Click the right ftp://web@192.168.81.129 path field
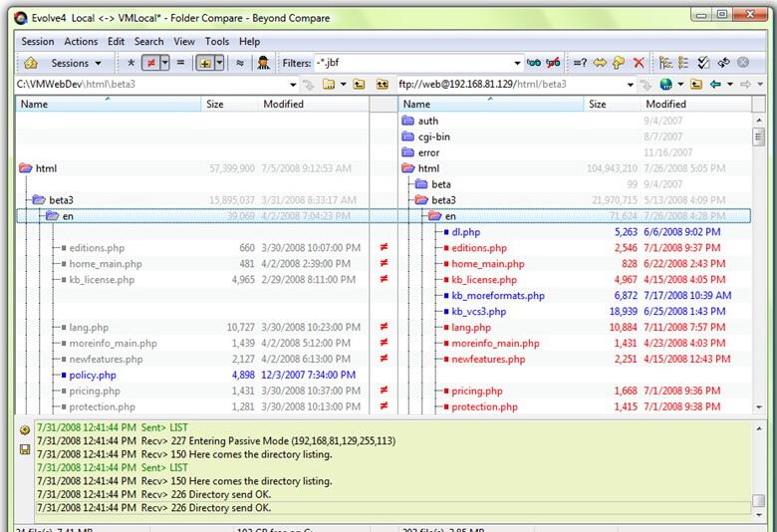 click(x=510, y=85)
